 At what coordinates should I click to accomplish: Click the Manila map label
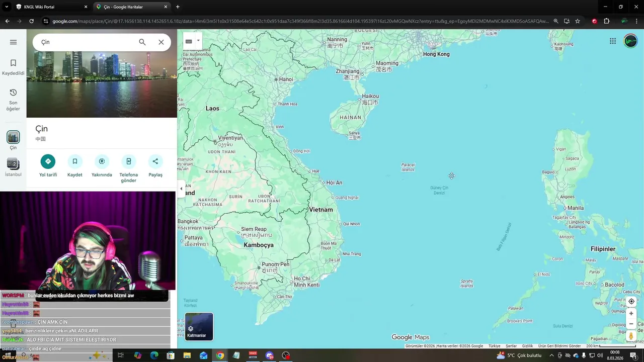coord(576,208)
